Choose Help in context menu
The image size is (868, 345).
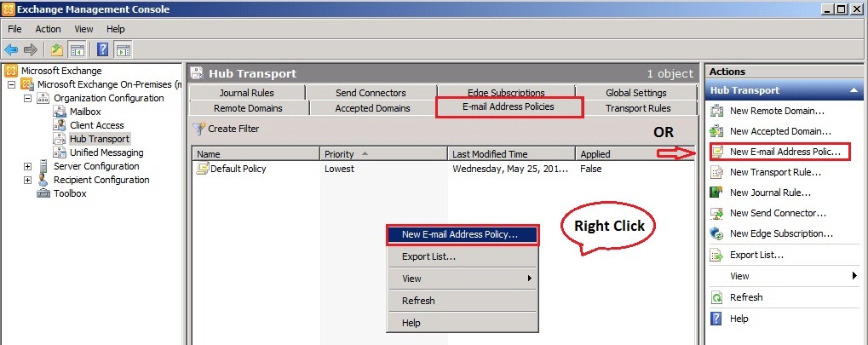(463, 323)
